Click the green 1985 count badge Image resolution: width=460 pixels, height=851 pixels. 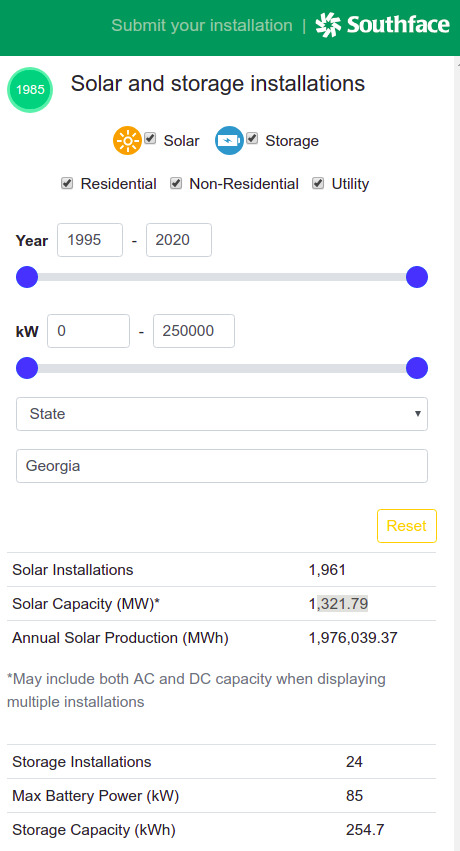[x=30, y=90]
